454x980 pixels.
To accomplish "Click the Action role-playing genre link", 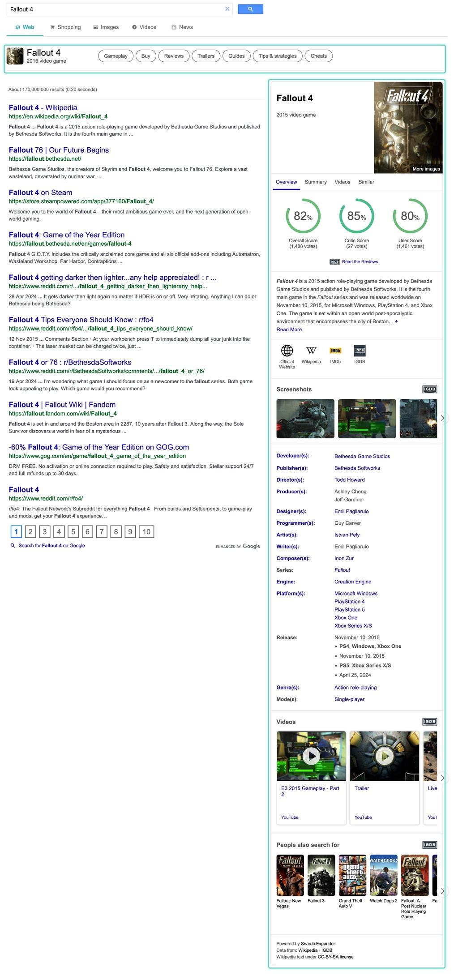I will (355, 687).
